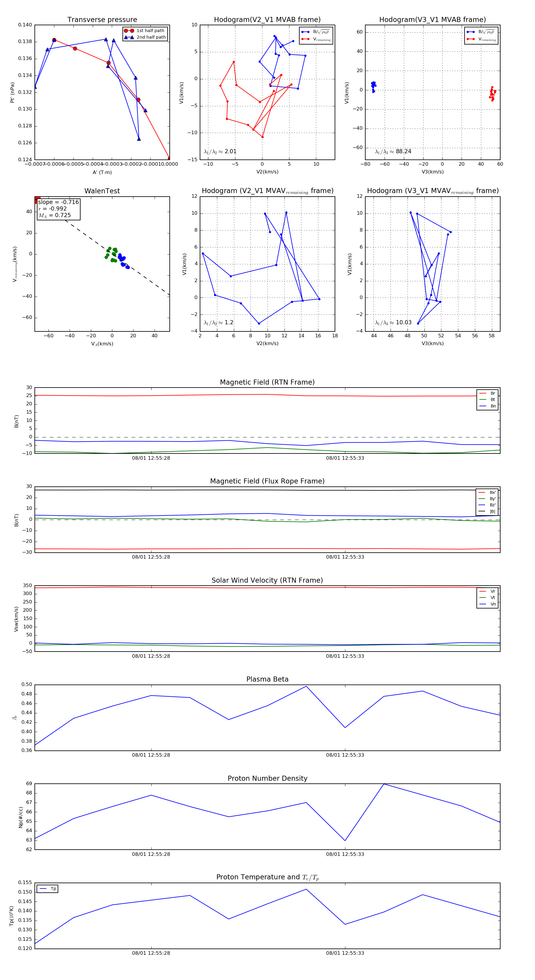
Task: Click the 'Solar Wind Velocity (RTN Frame)' title
Action: click(x=267, y=580)
